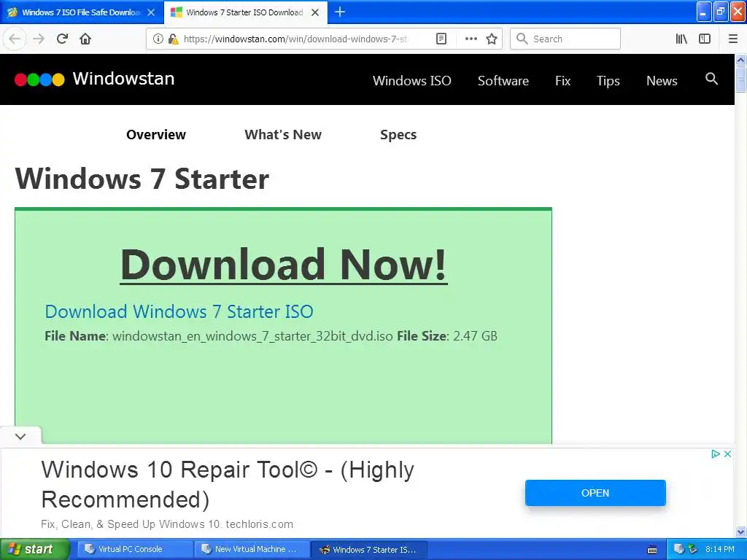Switch to Windows 7 ISO File Safe Download tab
Image resolution: width=747 pixels, height=560 pixels.
click(x=81, y=12)
